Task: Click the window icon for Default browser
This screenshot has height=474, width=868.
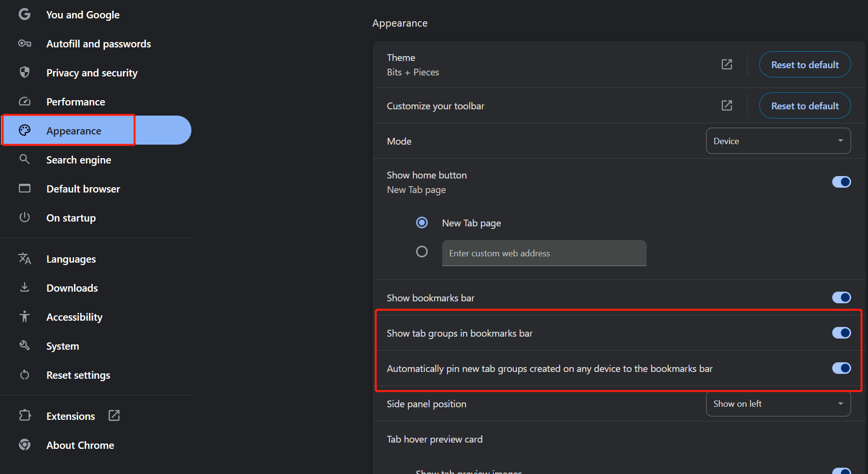Action: tap(25, 188)
